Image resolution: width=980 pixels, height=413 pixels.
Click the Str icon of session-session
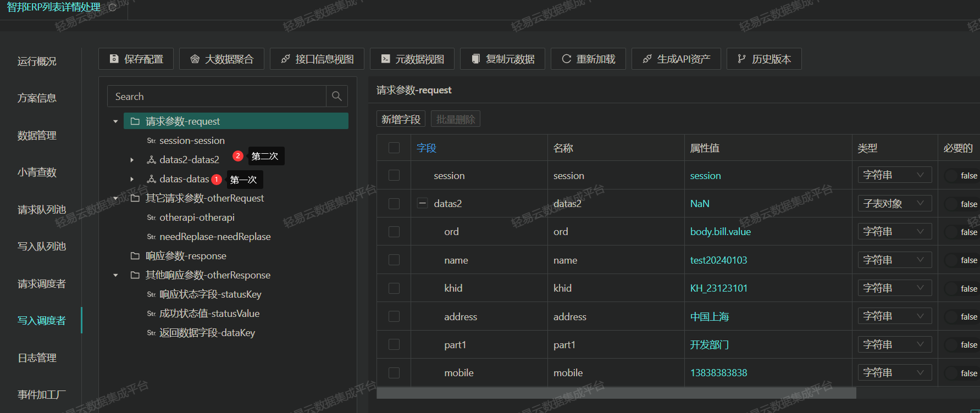coord(152,141)
